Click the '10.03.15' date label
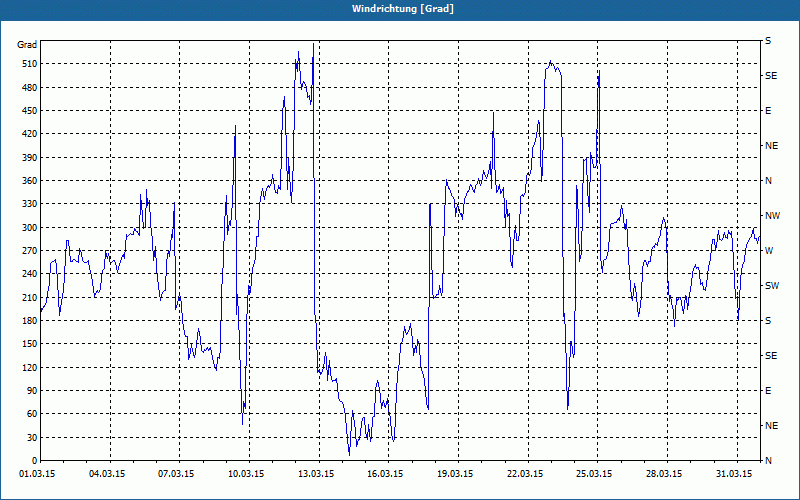The image size is (800, 500). pos(246,474)
